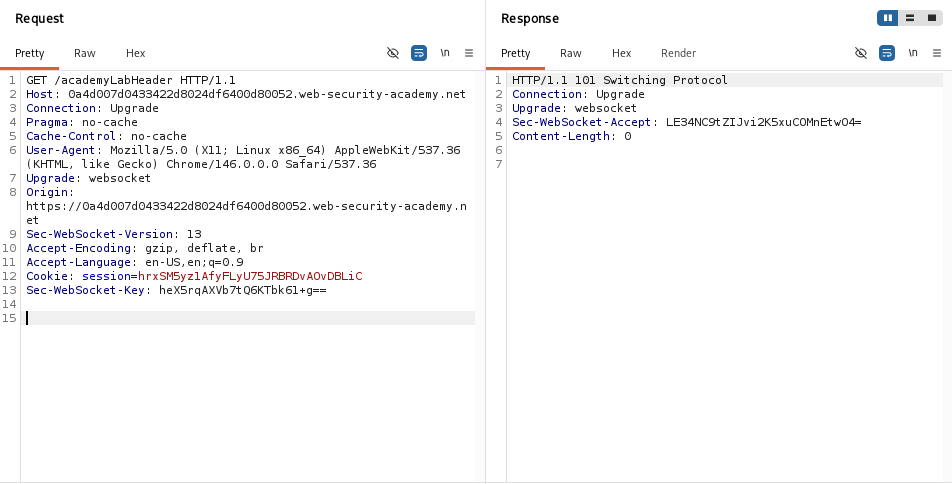Click the Cache-Control: no-cache header
Screen dimensions: 952x484
[106, 136]
